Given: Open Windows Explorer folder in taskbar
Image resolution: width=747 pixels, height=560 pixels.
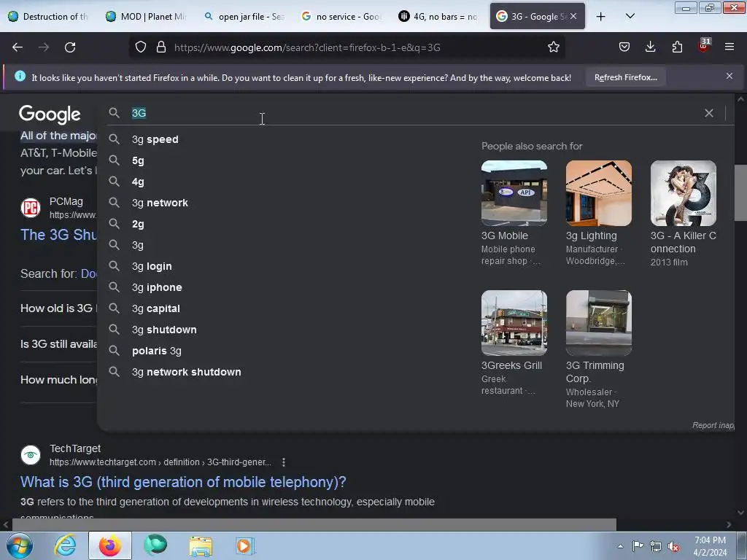Looking at the screenshot, I should (201, 545).
